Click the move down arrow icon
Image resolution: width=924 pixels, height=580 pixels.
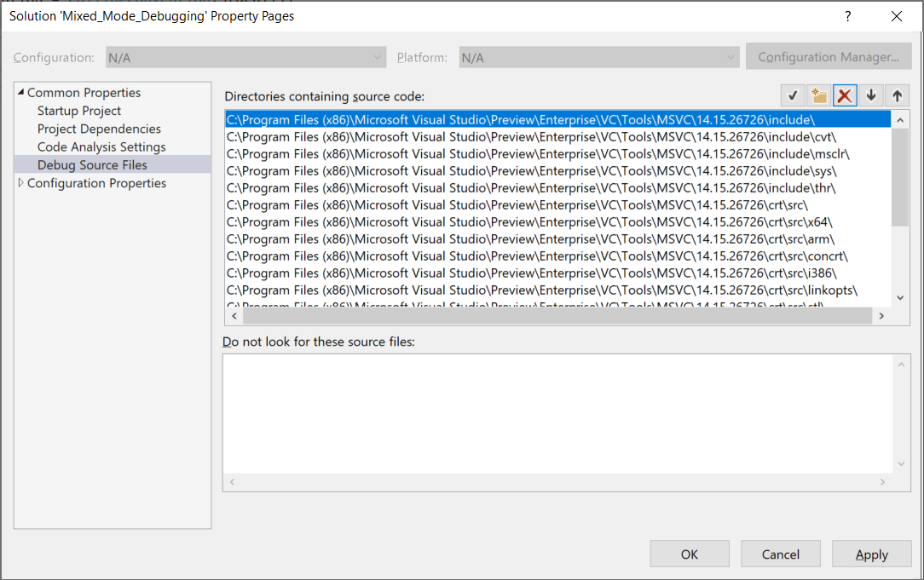871,95
